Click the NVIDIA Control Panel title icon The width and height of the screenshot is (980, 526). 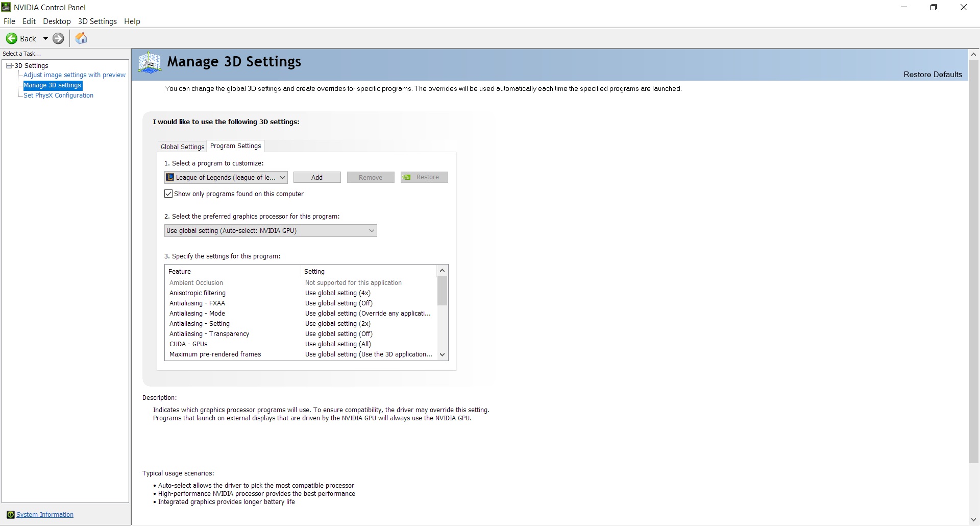click(x=6, y=7)
